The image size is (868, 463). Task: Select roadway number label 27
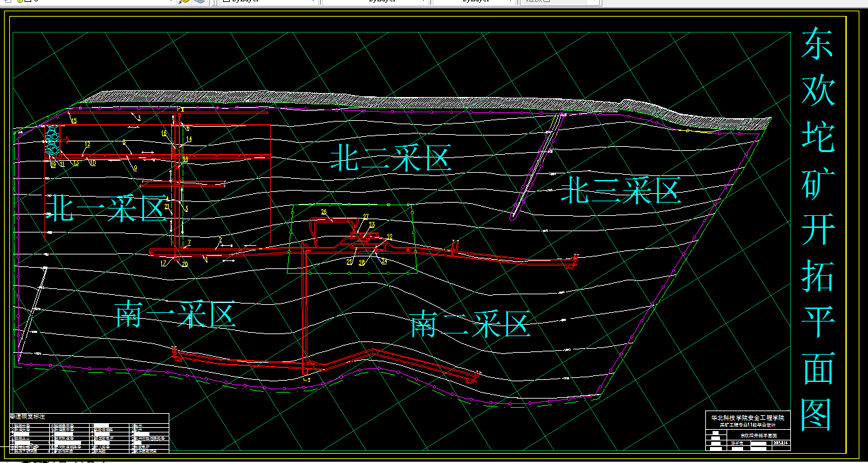(x=365, y=217)
